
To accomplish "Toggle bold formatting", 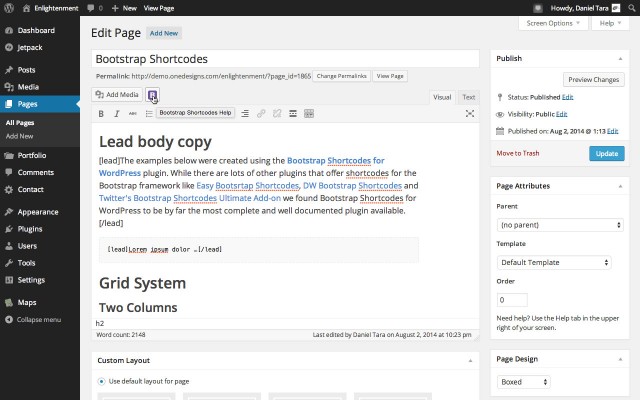I will tap(101, 114).
